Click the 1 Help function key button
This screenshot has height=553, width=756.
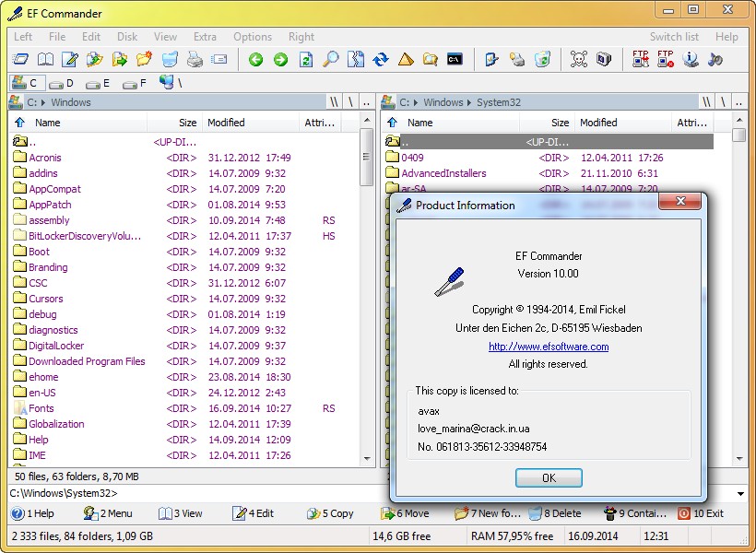point(32,513)
